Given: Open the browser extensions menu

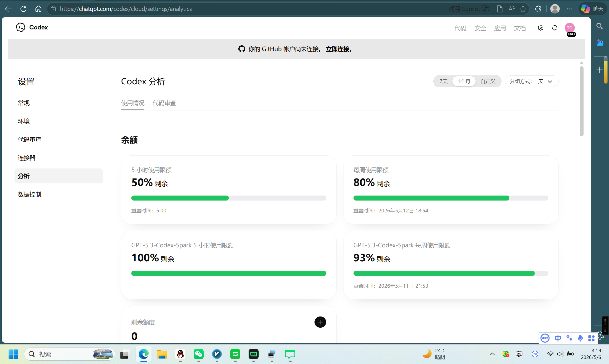Looking at the screenshot, I should coord(538,9).
